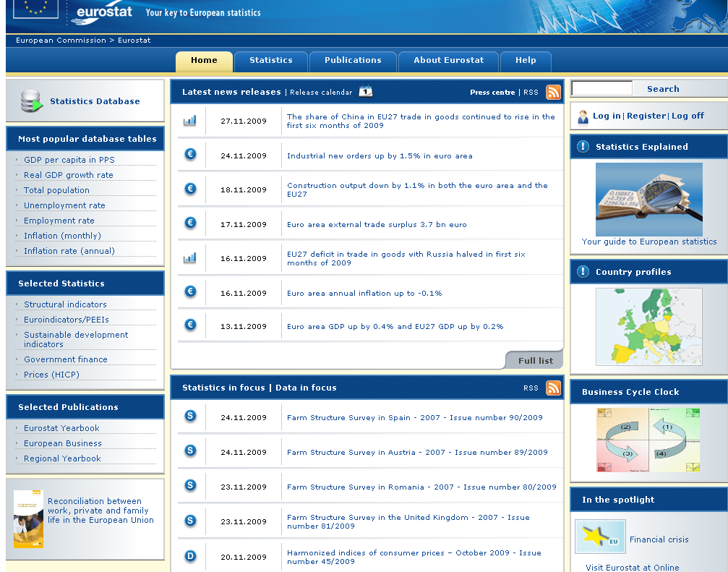Open Prices (HICP)
The image size is (728, 572).
51,375
